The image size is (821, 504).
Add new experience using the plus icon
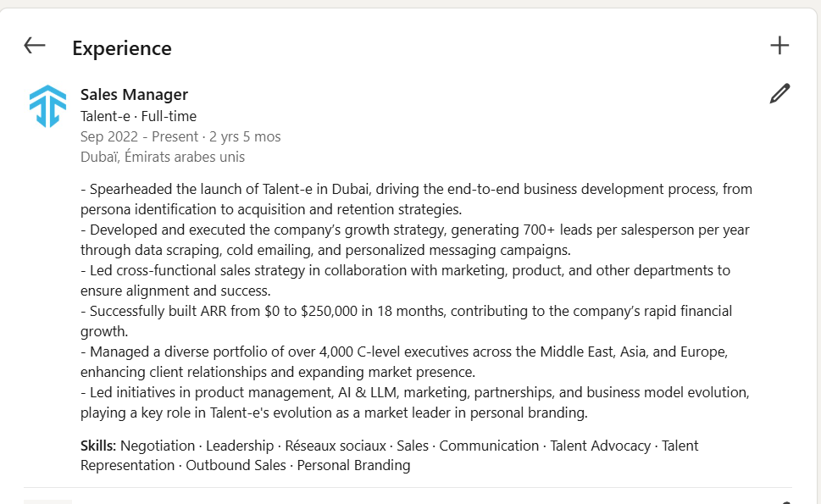pos(779,46)
